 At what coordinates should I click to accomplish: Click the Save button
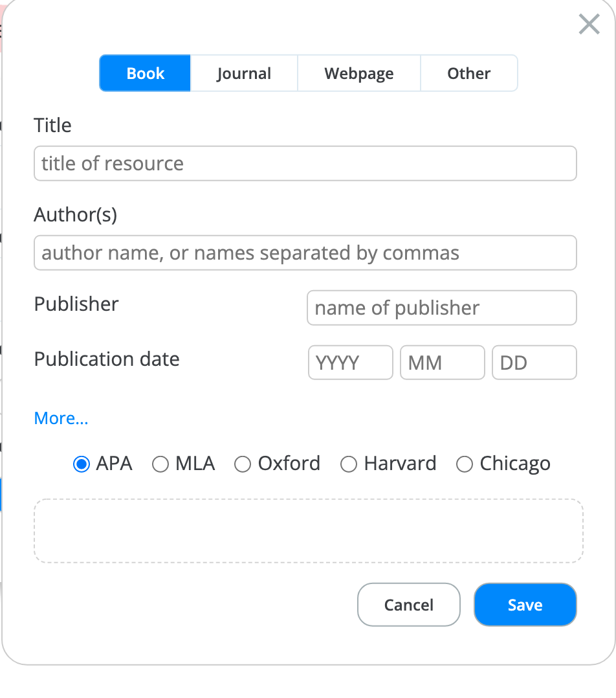point(525,604)
